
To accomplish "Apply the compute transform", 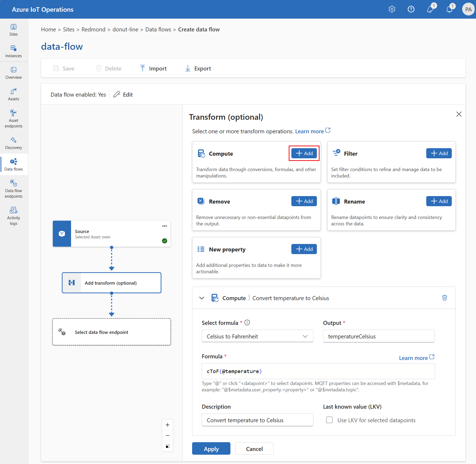I will [x=211, y=448].
